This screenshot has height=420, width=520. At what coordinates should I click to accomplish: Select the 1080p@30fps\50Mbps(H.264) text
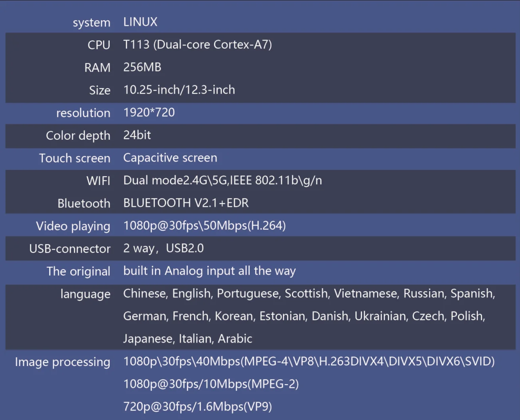[205, 225]
